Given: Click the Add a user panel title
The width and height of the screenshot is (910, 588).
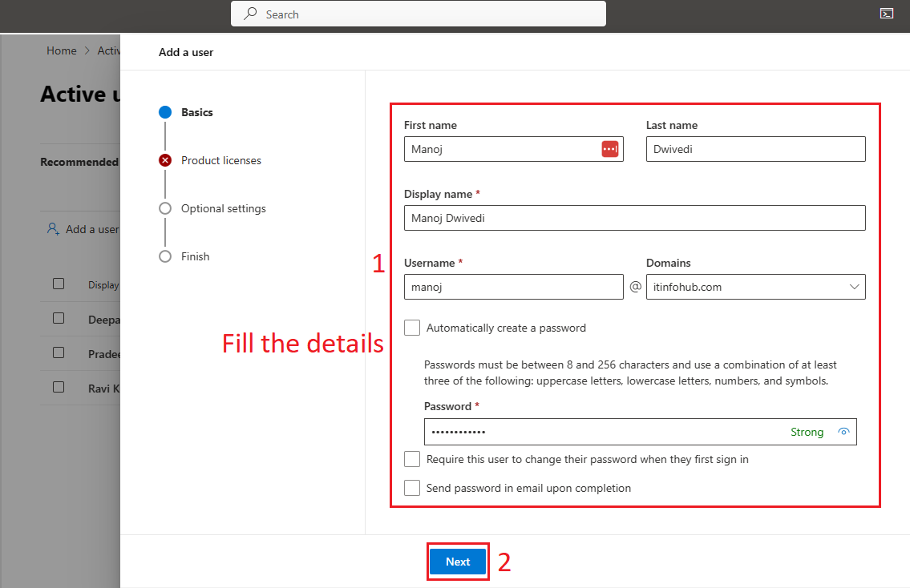Looking at the screenshot, I should [186, 52].
